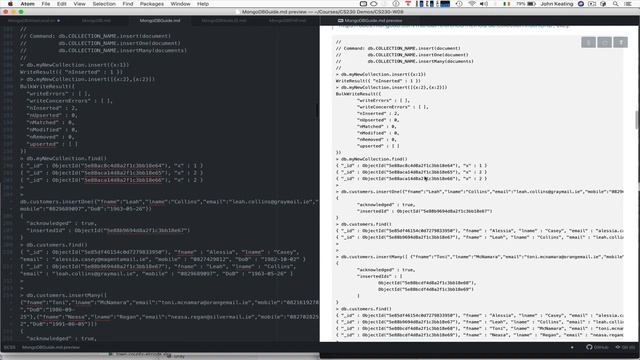Click 'WriteResult' line in preview pane

point(378,81)
